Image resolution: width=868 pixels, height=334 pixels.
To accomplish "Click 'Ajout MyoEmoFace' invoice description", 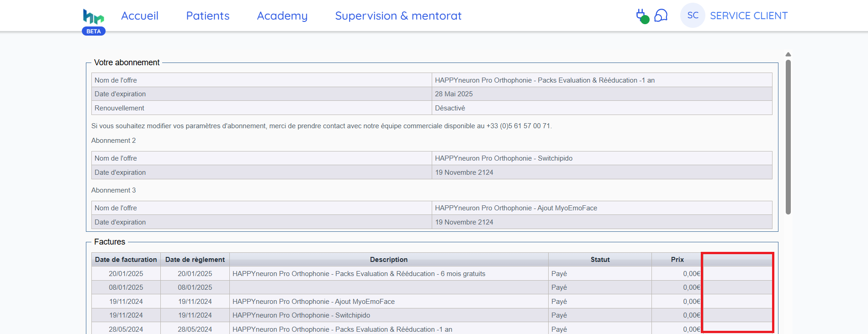I will tap(313, 302).
